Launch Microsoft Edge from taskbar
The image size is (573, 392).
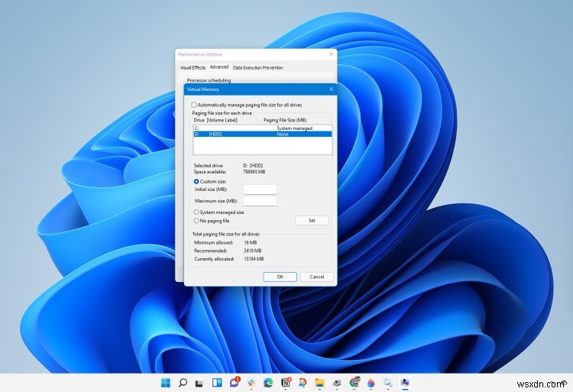[268, 383]
